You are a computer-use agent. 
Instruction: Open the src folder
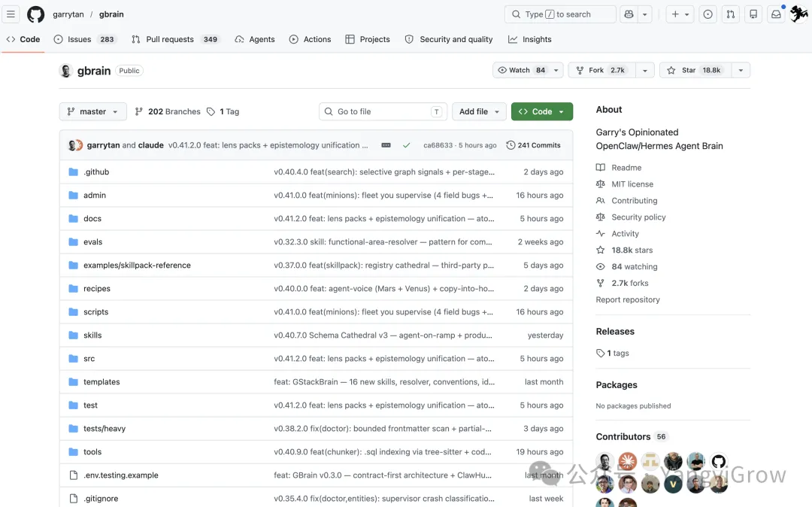coord(89,358)
